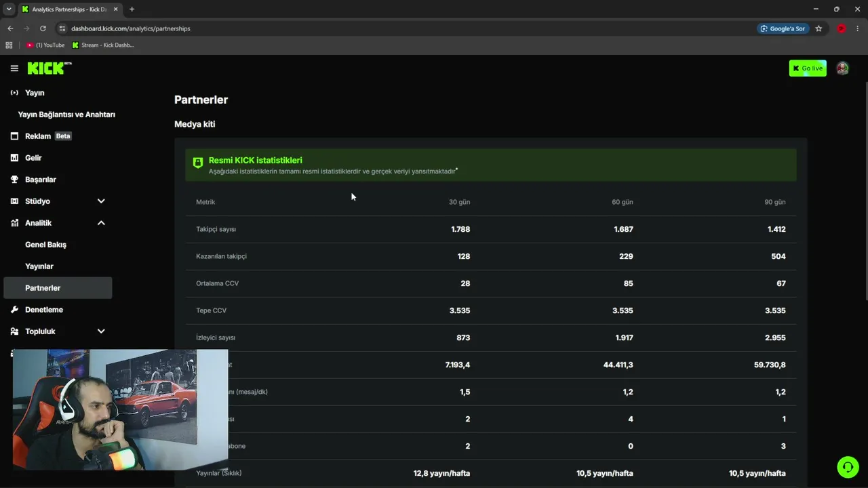Click the browser forward arrow
The width and height of the screenshot is (868, 488).
(26, 28)
